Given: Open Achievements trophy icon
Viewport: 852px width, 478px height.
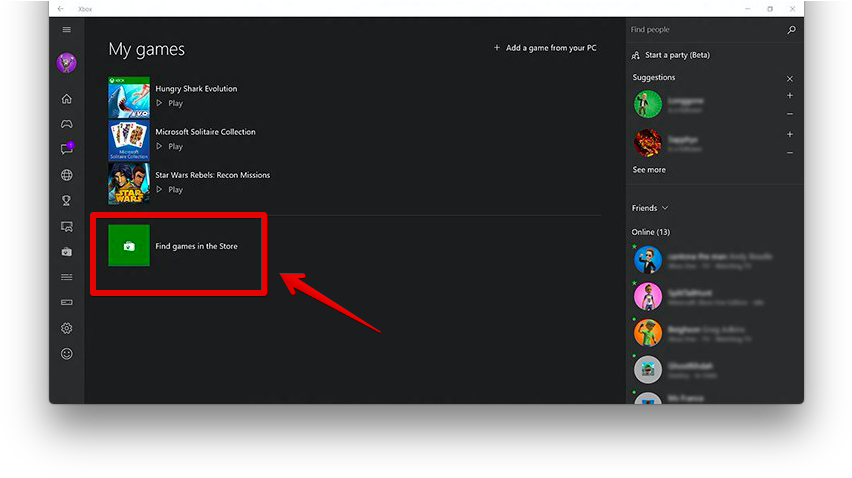Looking at the screenshot, I should point(66,200).
